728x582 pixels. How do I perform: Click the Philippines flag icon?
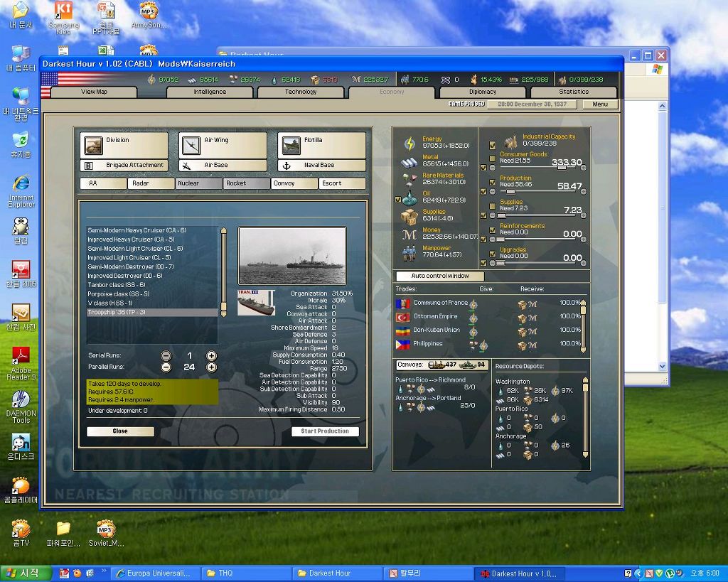coord(403,345)
